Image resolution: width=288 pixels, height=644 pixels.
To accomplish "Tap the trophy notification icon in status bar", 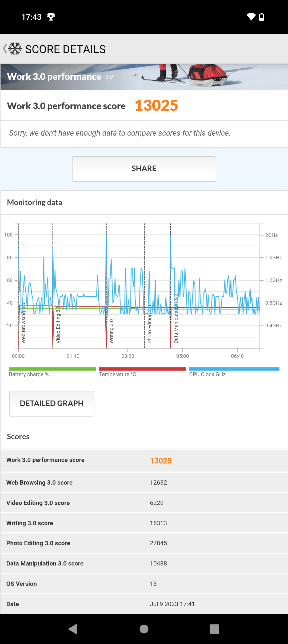I will click(51, 17).
